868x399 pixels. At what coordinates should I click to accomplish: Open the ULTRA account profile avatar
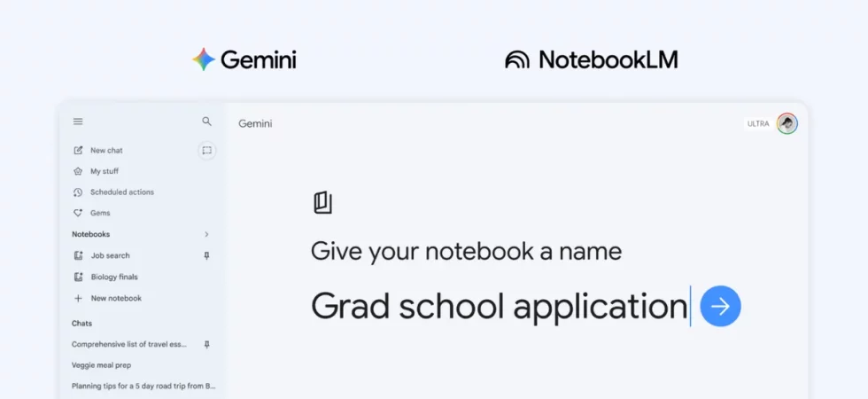click(787, 123)
